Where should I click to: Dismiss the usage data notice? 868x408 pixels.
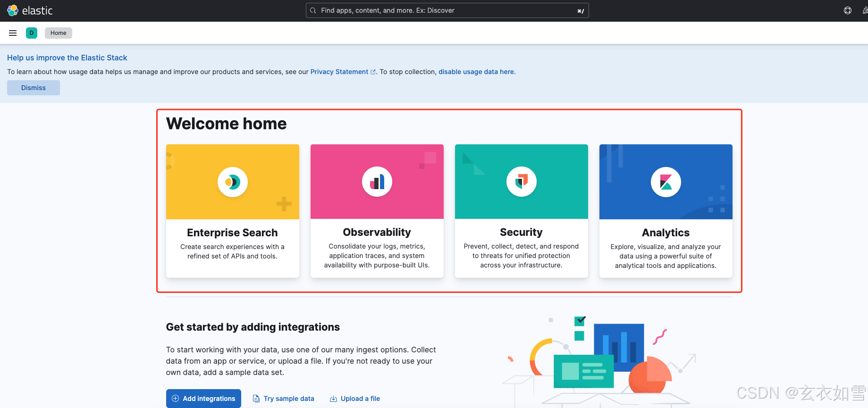[x=34, y=88]
